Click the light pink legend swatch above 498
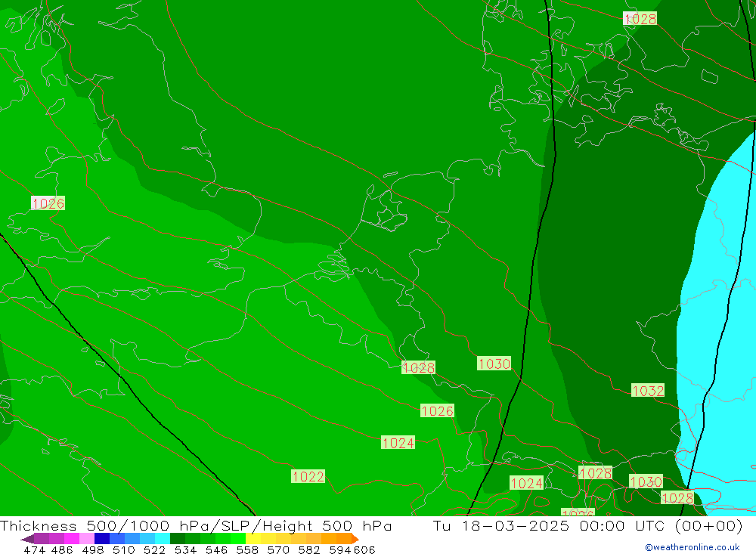 point(87,539)
